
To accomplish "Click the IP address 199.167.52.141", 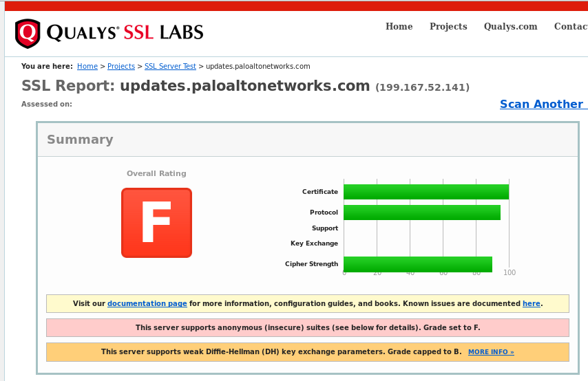I will [x=422, y=87].
